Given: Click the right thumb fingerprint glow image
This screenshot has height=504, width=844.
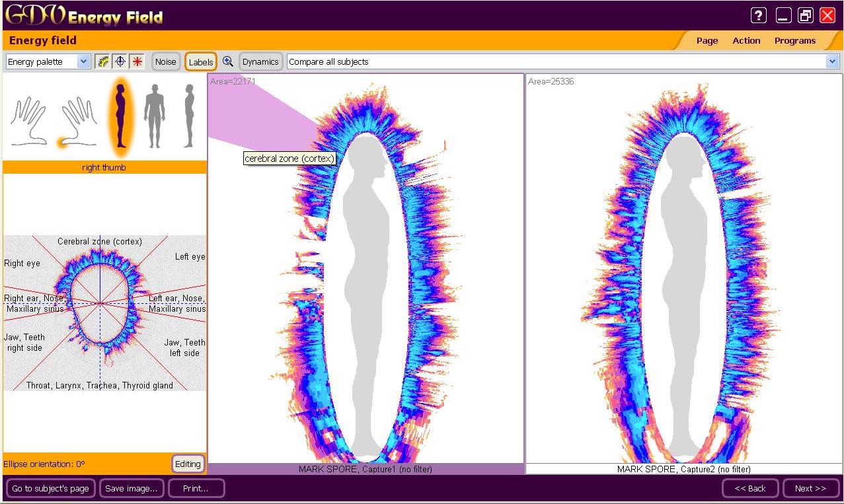Looking at the screenshot, I should tap(104, 312).
